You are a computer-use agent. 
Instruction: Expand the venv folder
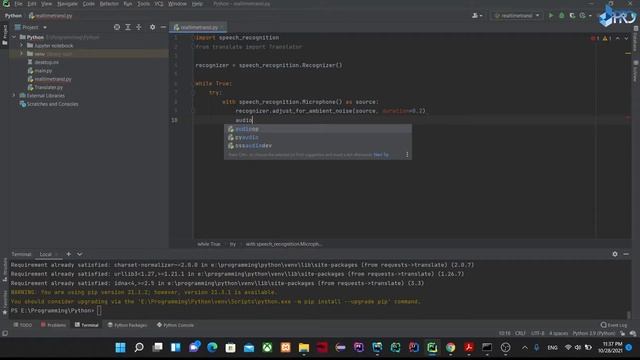(22, 54)
